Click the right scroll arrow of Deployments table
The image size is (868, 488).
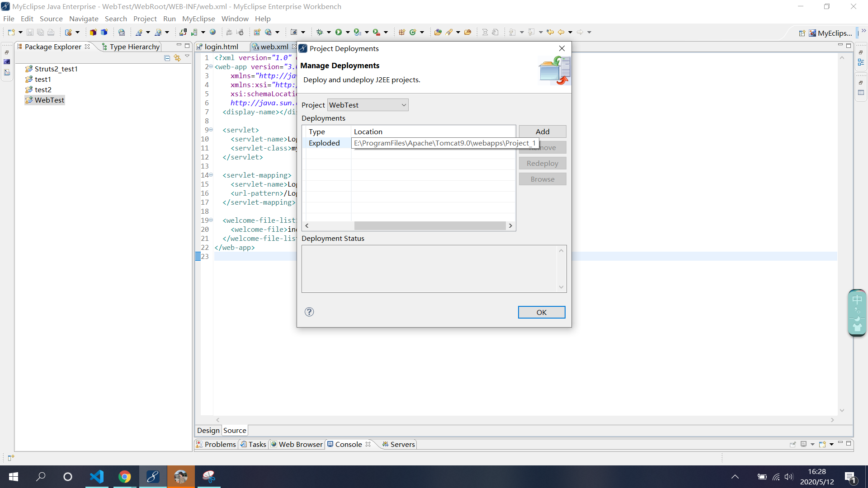click(x=511, y=225)
